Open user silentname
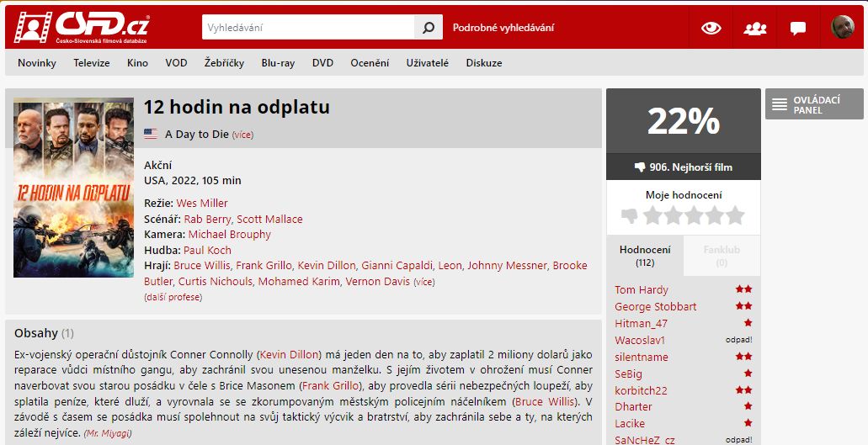 641,358
